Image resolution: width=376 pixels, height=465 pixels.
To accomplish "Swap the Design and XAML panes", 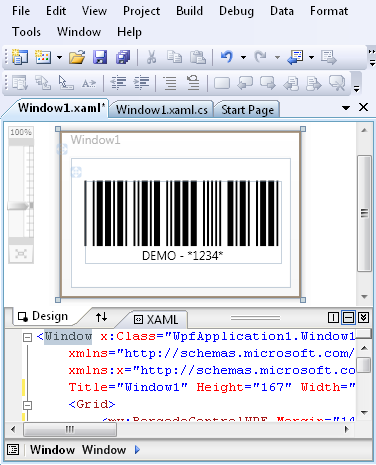I will [101, 317].
